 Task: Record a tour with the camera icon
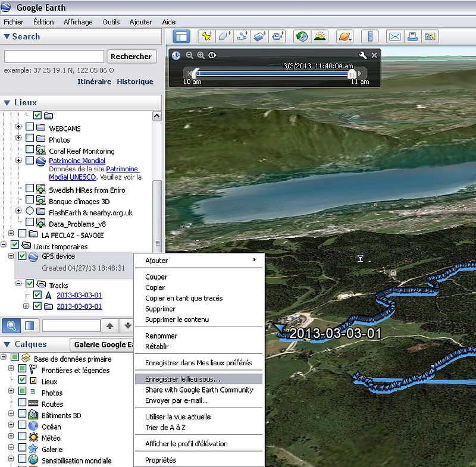(x=277, y=37)
